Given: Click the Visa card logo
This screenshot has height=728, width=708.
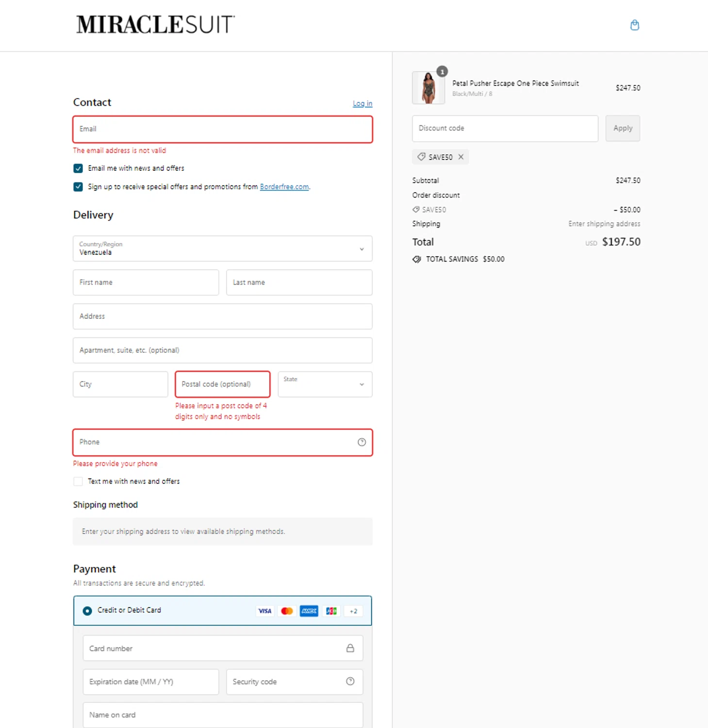Looking at the screenshot, I should [265, 611].
